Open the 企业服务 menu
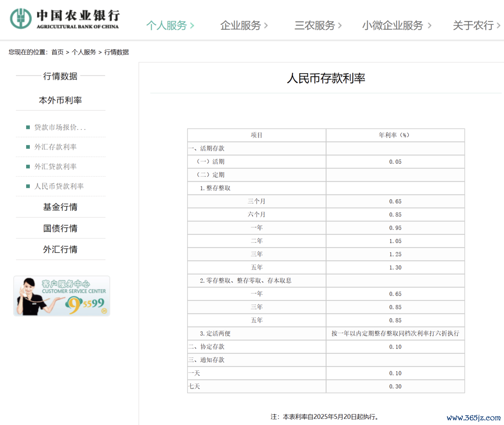The image size is (504, 425). click(240, 25)
